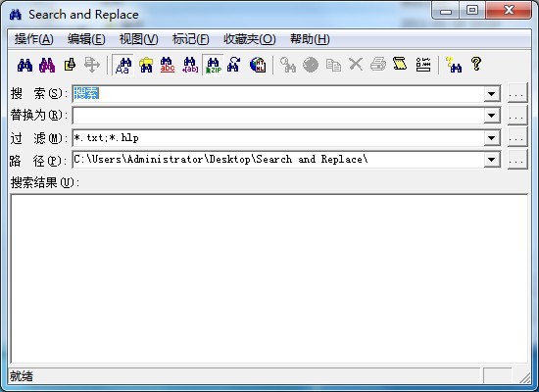Click inside the 替换为 input field
Image resolution: width=539 pixels, height=392 pixels.
[x=277, y=116]
